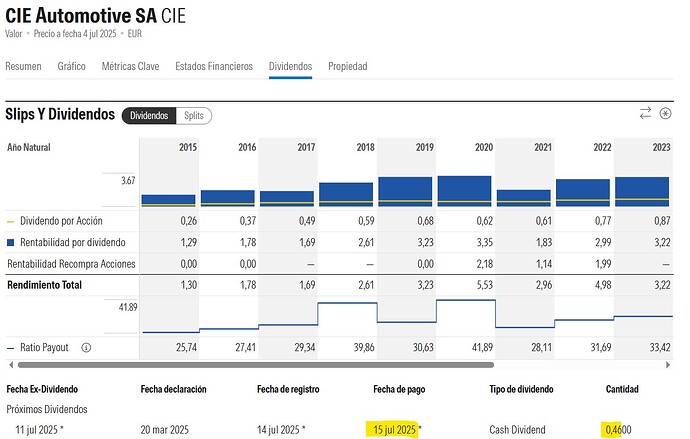690x439 pixels.
Task: Click the 2020 total return value 5,53
Action: click(x=484, y=285)
